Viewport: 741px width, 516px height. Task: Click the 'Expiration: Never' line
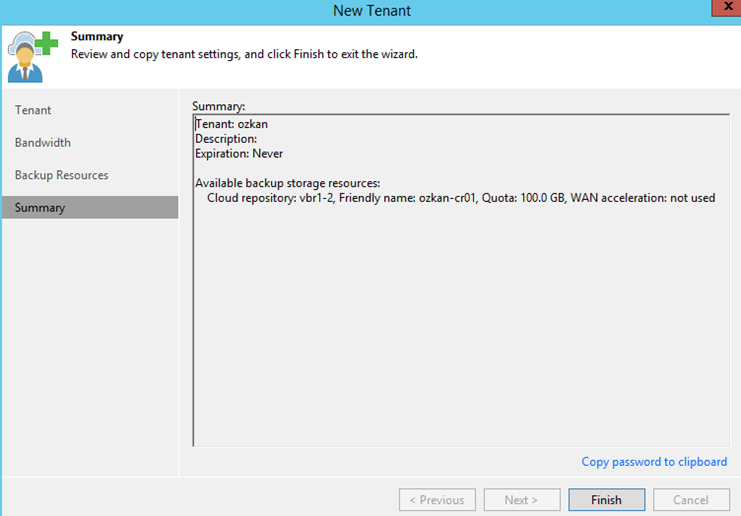tap(239, 154)
